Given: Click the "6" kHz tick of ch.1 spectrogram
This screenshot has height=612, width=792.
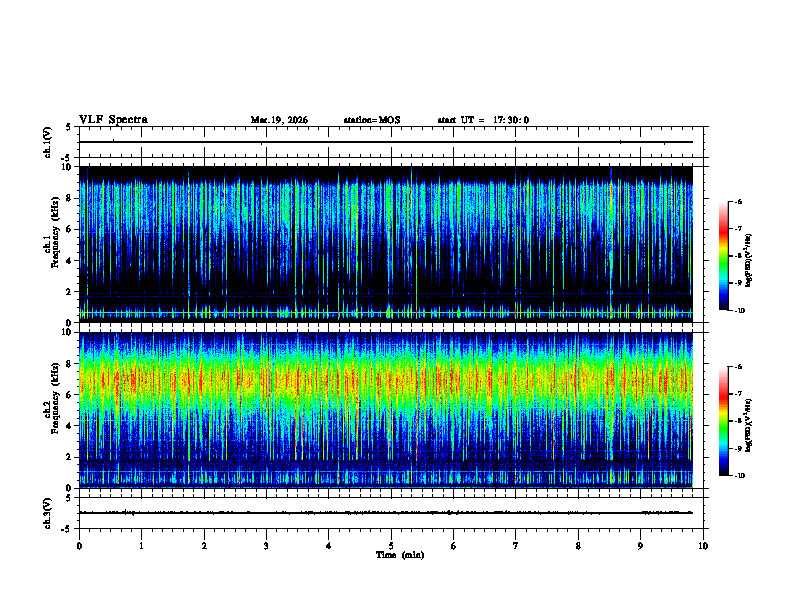Looking at the screenshot, I should 69,229.
